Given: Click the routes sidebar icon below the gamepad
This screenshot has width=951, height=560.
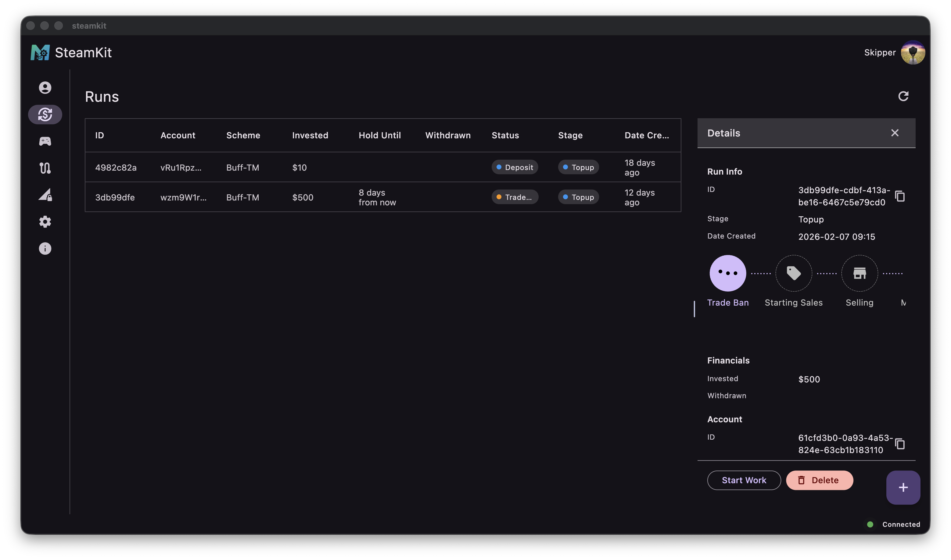Looking at the screenshot, I should point(45,168).
